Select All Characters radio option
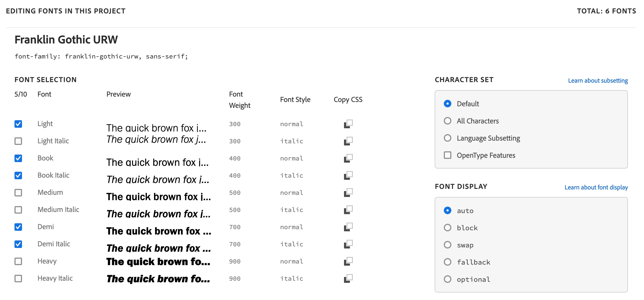This screenshot has width=644, height=300. click(x=448, y=121)
